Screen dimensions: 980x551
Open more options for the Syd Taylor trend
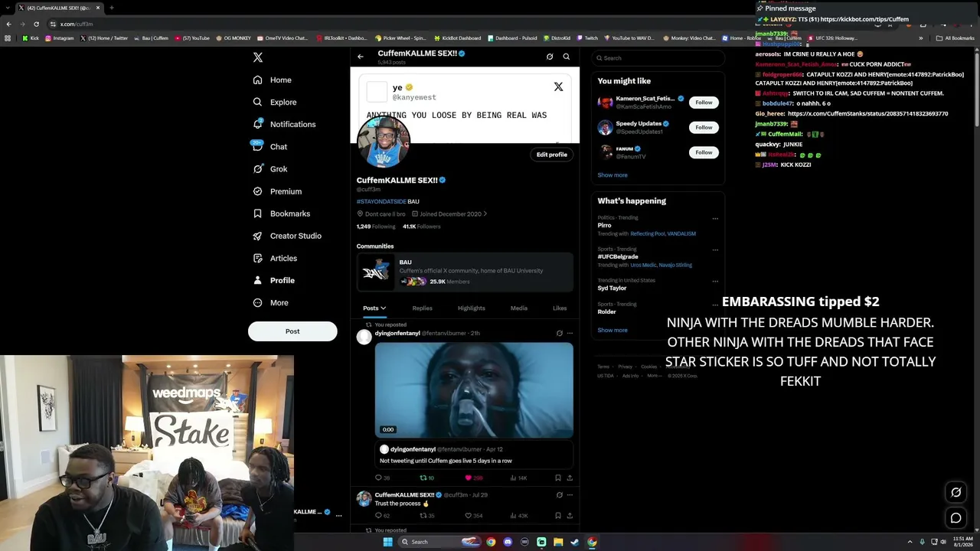coord(715,282)
